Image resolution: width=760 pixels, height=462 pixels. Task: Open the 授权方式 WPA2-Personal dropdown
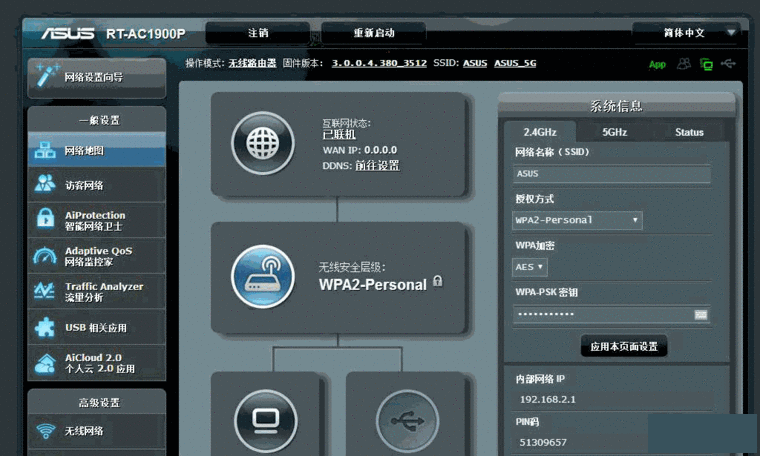pos(577,220)
